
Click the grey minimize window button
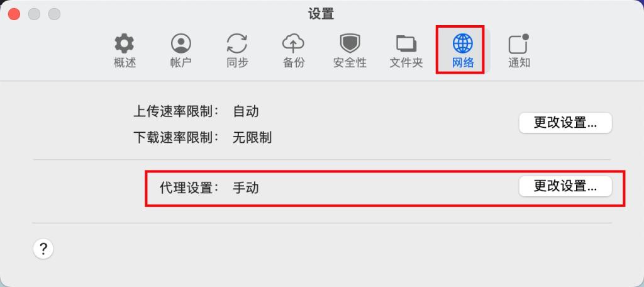(x=34, y=14)
